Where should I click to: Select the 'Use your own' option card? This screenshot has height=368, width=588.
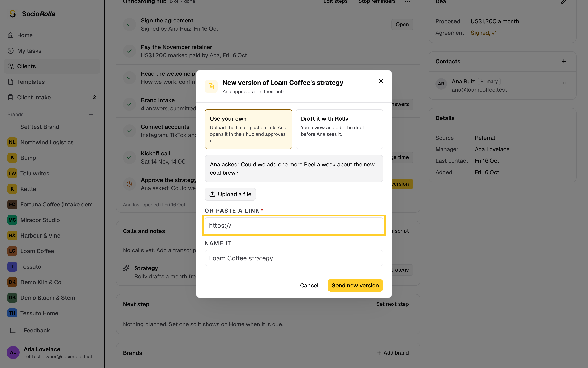(x=248, y=129)
